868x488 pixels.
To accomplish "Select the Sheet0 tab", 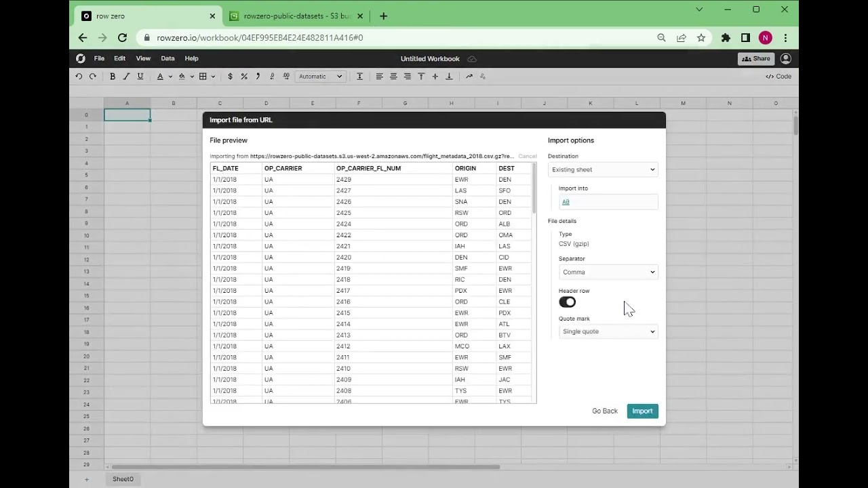I will pos(123,479).
